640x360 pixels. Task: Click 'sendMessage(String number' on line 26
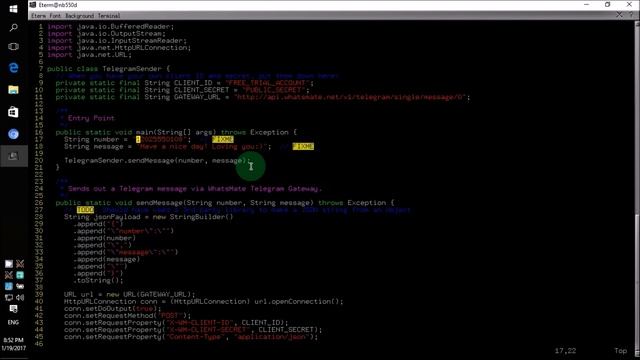point(189,202)
